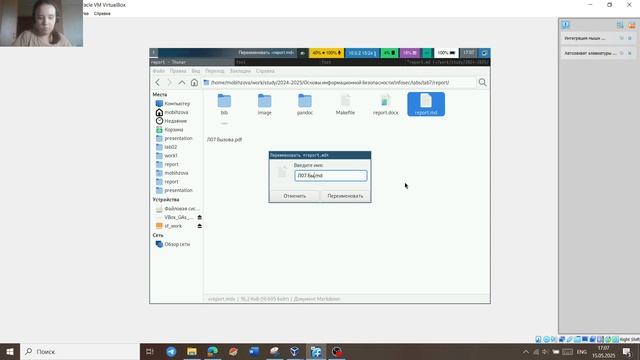Click the search magnifier in Thunar
The image size is (640, 360).
click(x=482, y=82)
